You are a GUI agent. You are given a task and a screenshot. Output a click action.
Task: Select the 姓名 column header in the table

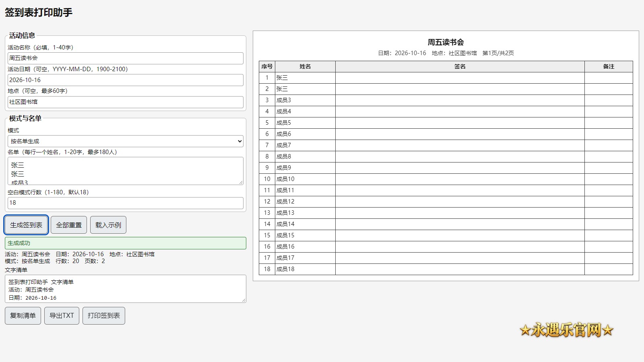point(305,67)
